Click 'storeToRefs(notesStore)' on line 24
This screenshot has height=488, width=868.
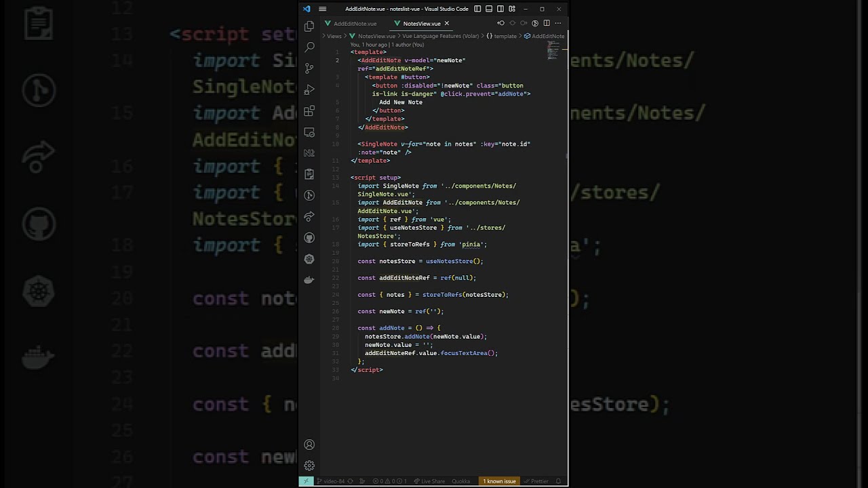coord(465,295)
